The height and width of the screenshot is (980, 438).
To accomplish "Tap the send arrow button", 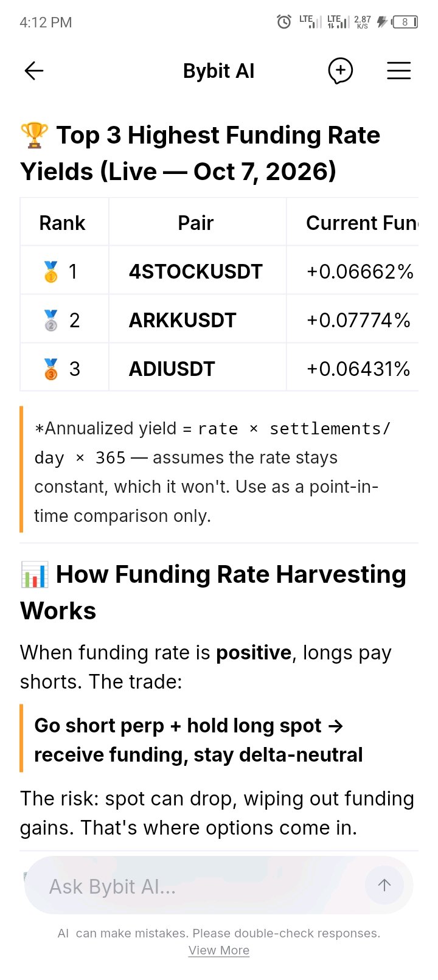I will click(x=384, y=885).
